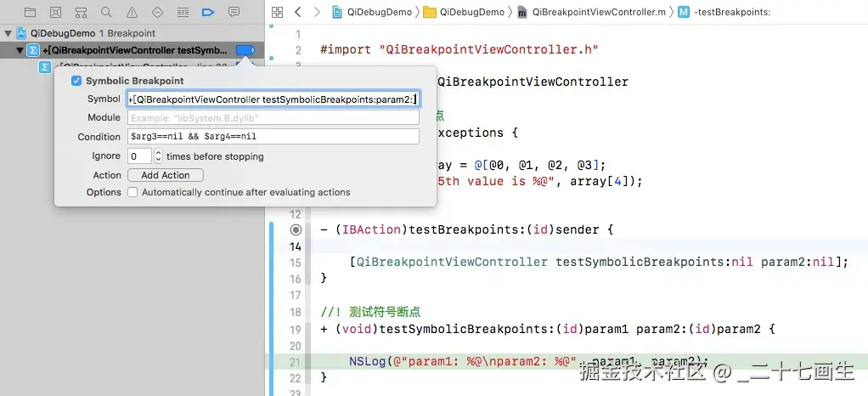Screen dimensions: 868x396
Task: Open the Source Control navigator icon
Action: tap(55, 12)
